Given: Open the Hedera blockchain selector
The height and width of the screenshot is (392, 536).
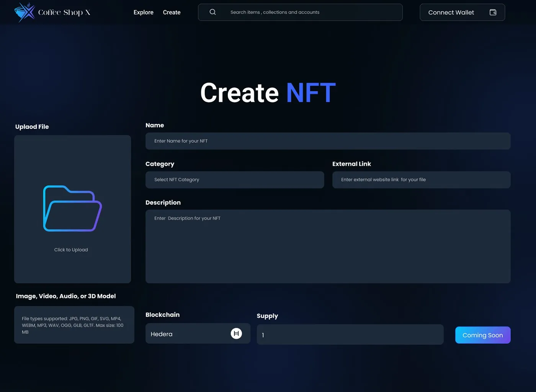Looking at the screenshot, I should click(x=198, y=333).
